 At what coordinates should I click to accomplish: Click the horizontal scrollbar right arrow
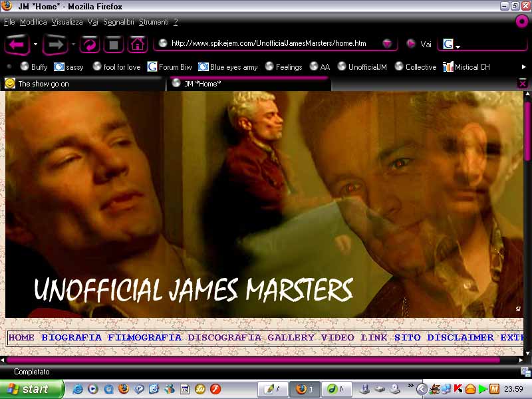521,360
